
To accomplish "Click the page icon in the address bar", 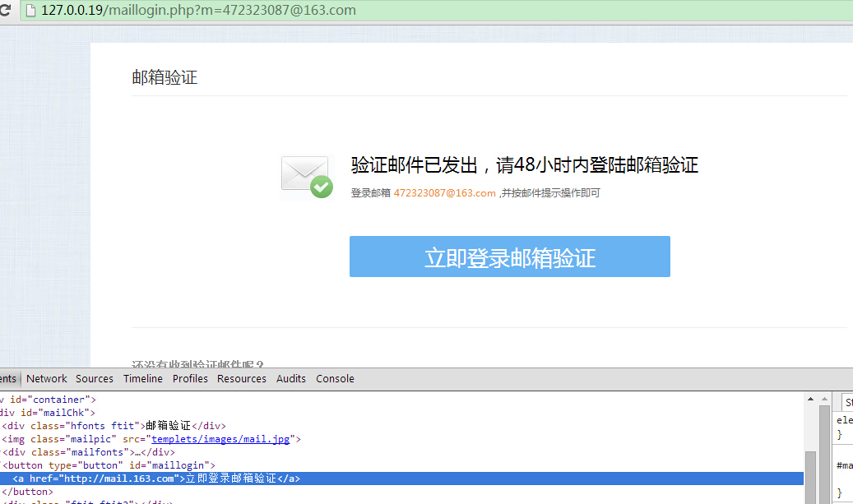I will click(32, 10).
